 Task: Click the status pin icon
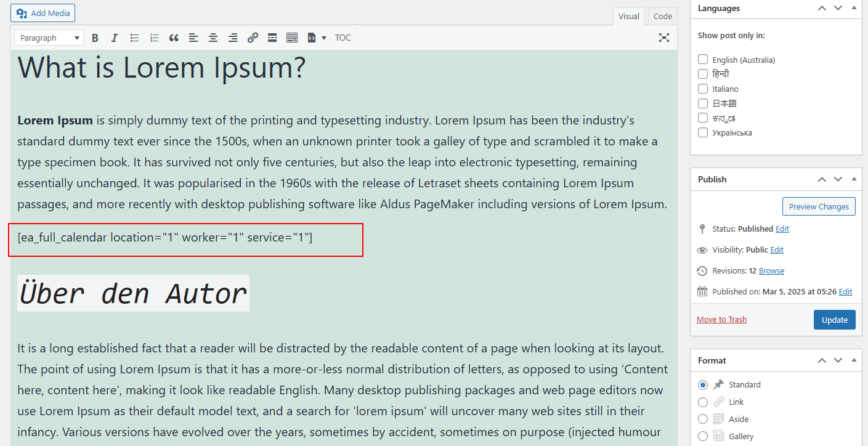[702, 229]
